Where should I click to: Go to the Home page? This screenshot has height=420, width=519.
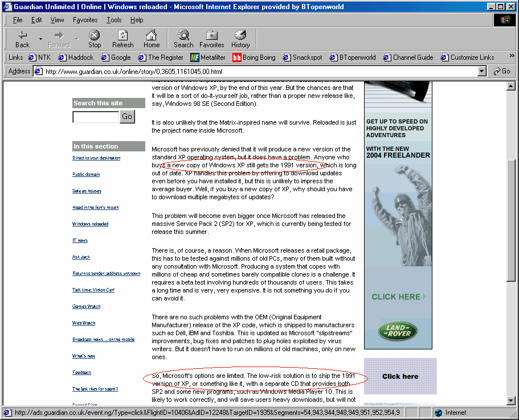[x=152, y=39]
